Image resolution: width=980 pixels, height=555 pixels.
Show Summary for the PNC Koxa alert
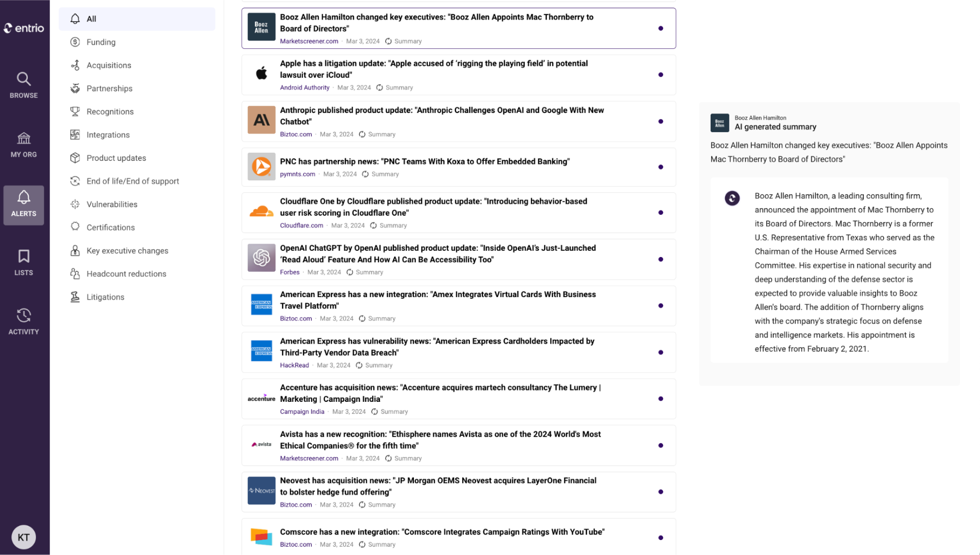coord(380,174)
